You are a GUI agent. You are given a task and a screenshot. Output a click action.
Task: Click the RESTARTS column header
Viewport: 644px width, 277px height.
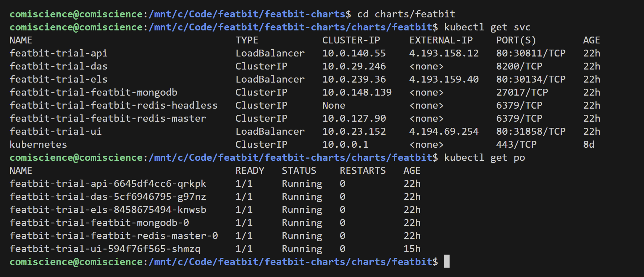point(363,171)
